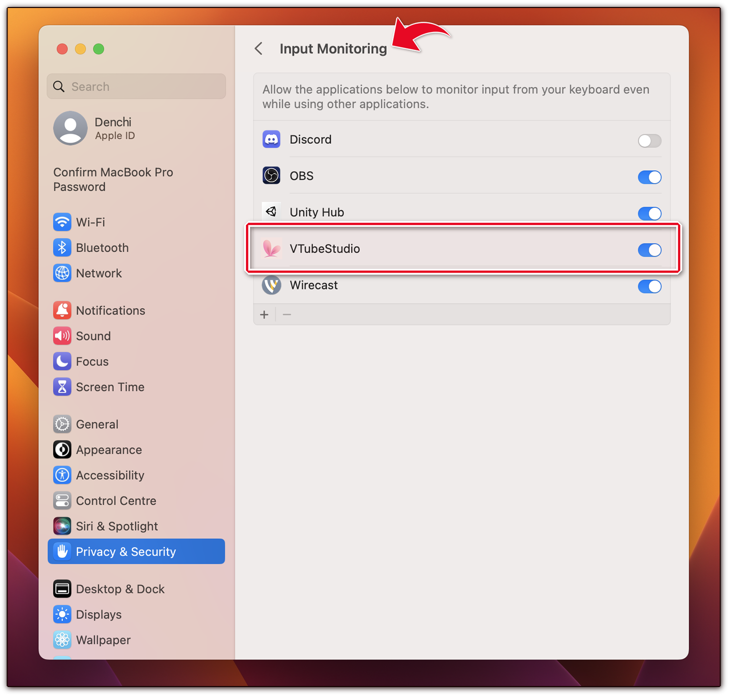Click the search magnifier icon
This screenshot has height=700, width=731.
point(59,87)
